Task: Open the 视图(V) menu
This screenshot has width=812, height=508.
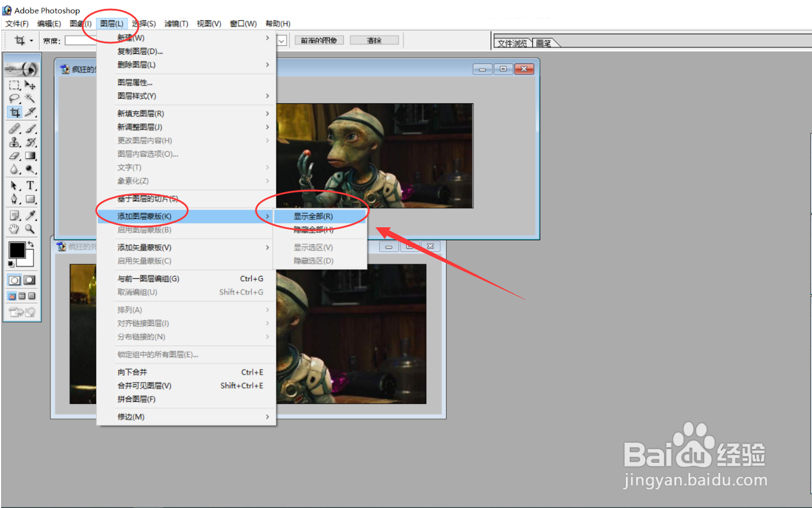Action: click(209, 24)
